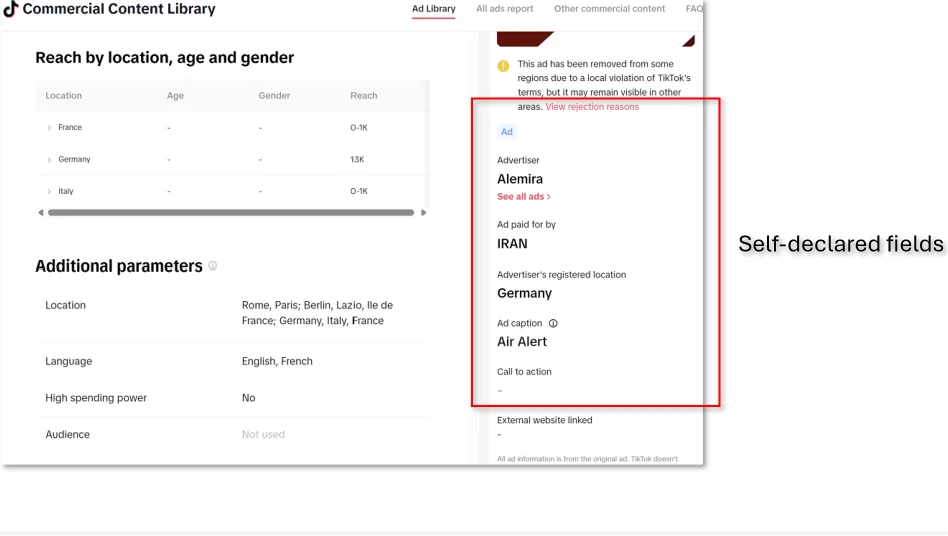Open See all ads link

click(x=524, y=196)
